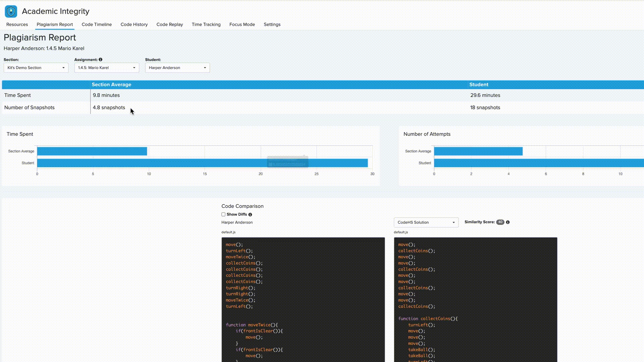Click the info icon beside Assignment label
Viewport: 644px width, 362px height.
[101, 60]
